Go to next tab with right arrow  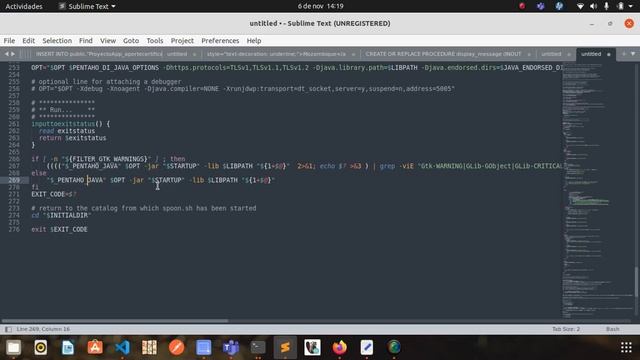(x=13, y=54)
